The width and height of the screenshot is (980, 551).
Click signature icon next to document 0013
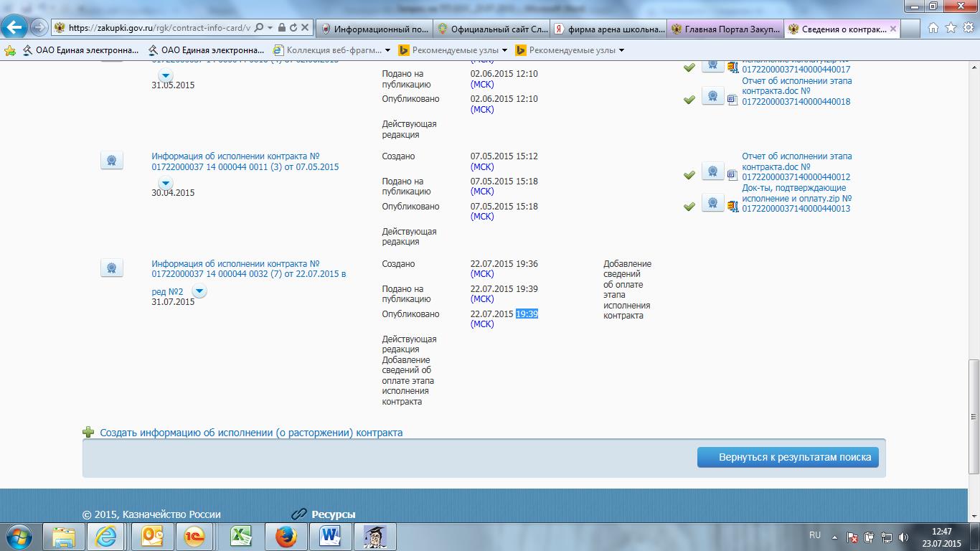click(x=712, y=203)
